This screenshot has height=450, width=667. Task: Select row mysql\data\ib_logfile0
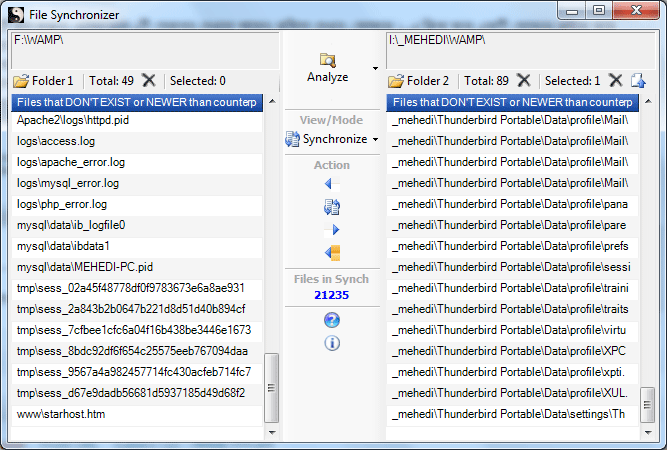tap(137, 225)
